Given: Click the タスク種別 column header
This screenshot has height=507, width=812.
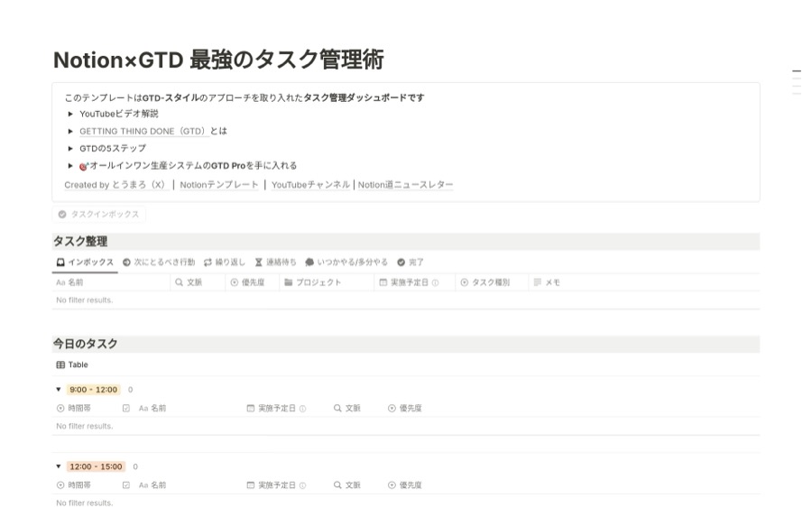Looking at the screenshot, I should pos(492,282).
